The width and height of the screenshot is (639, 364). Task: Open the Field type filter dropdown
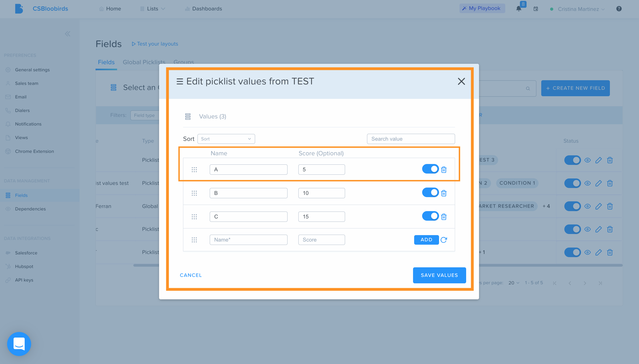click(145, 115)
